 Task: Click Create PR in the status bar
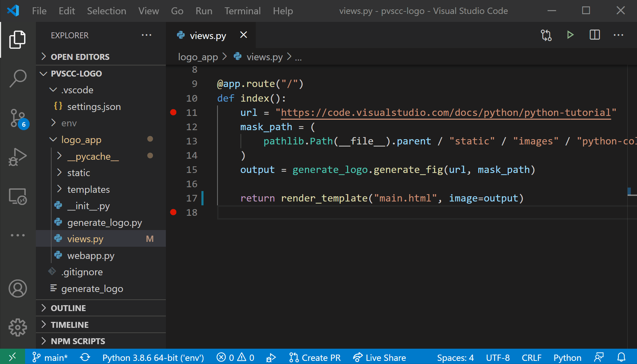315,357
